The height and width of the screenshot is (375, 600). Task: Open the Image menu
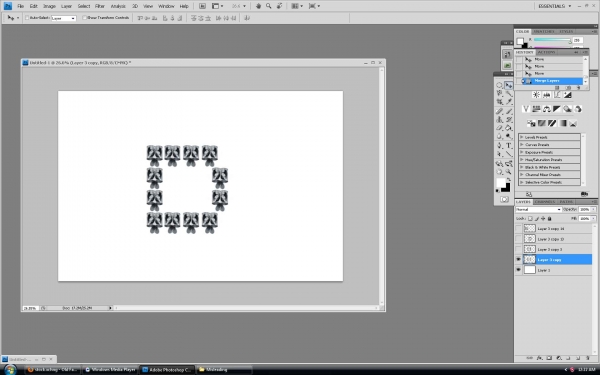tap(49, 6)
